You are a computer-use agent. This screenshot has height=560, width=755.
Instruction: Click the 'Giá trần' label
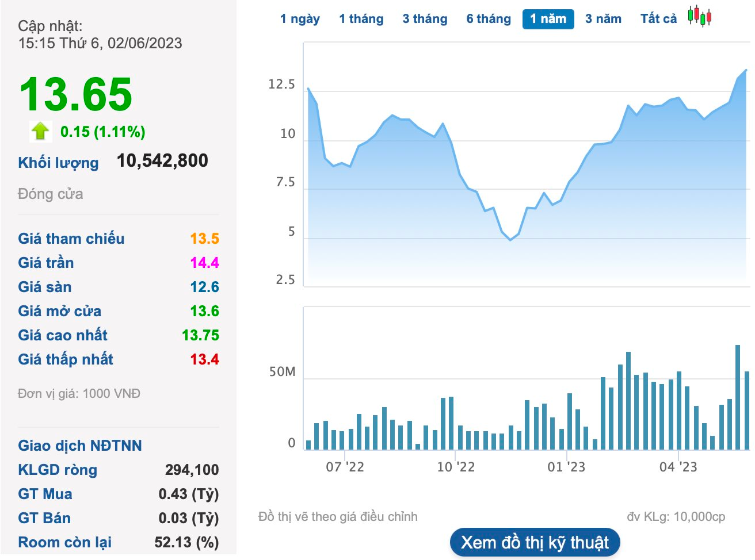[45, 263]
